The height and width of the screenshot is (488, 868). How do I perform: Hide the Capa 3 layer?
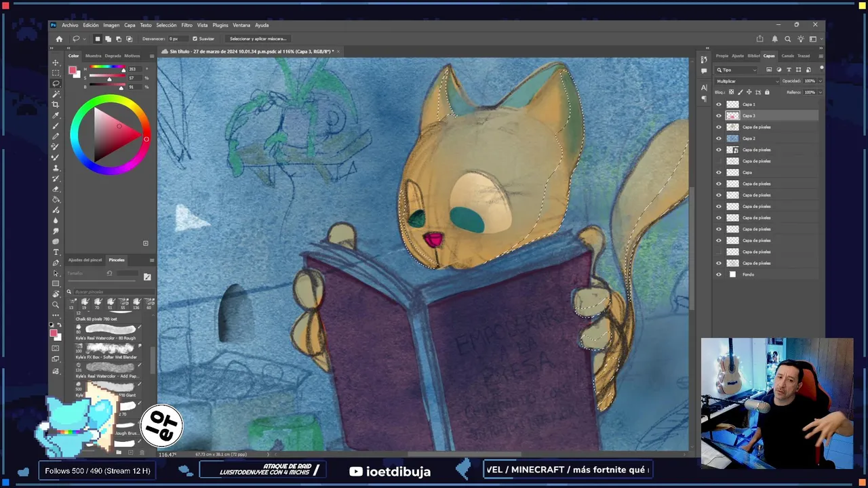click(x=719, y=116)
